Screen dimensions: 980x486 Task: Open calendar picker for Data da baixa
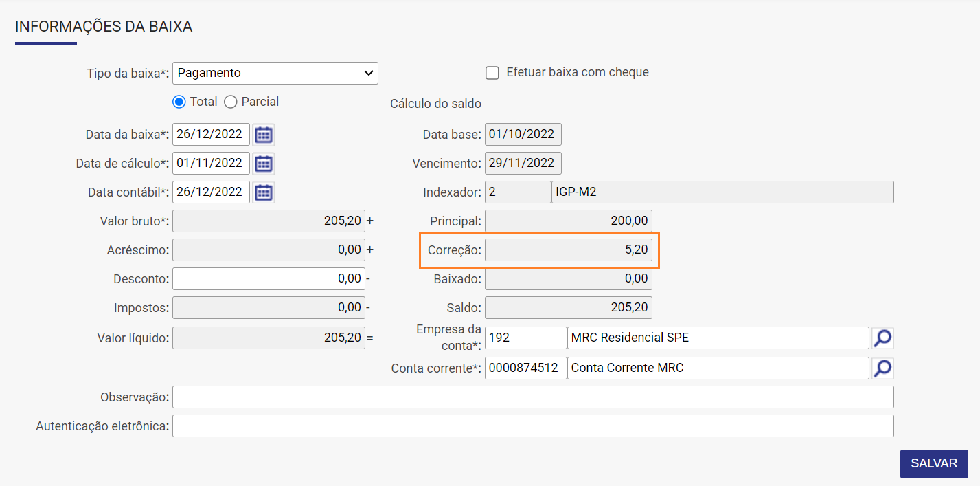click(x=264, y=135)
